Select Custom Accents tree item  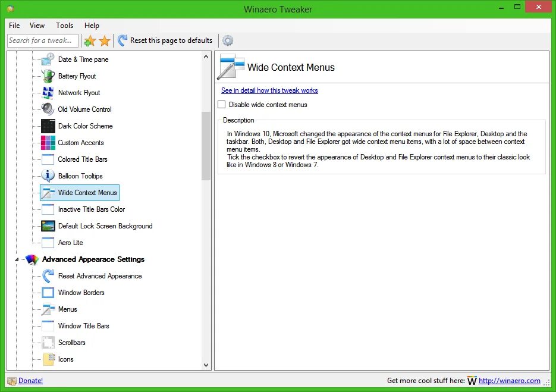[81, 143]
